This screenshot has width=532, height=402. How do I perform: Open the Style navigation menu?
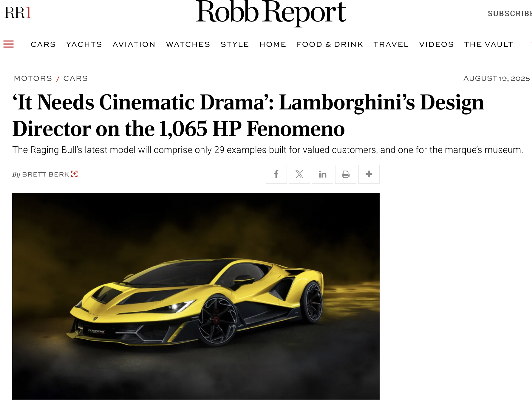(x=235, y=44)
